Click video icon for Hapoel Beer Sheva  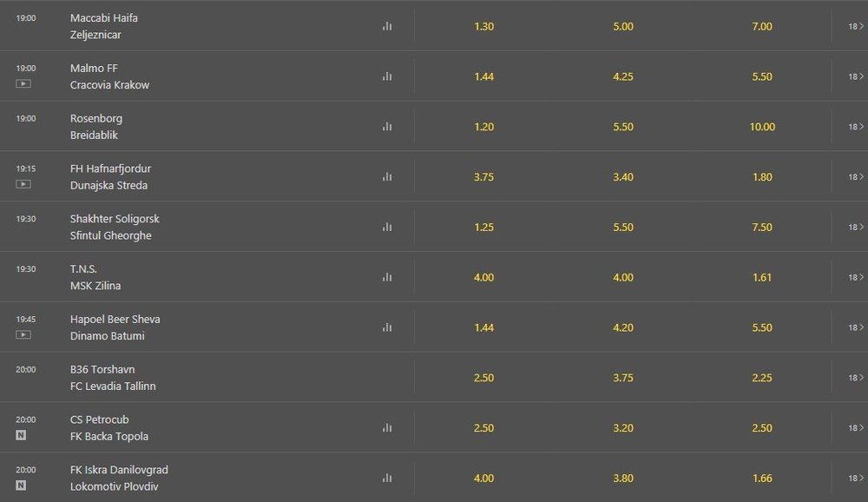point(24,334)
